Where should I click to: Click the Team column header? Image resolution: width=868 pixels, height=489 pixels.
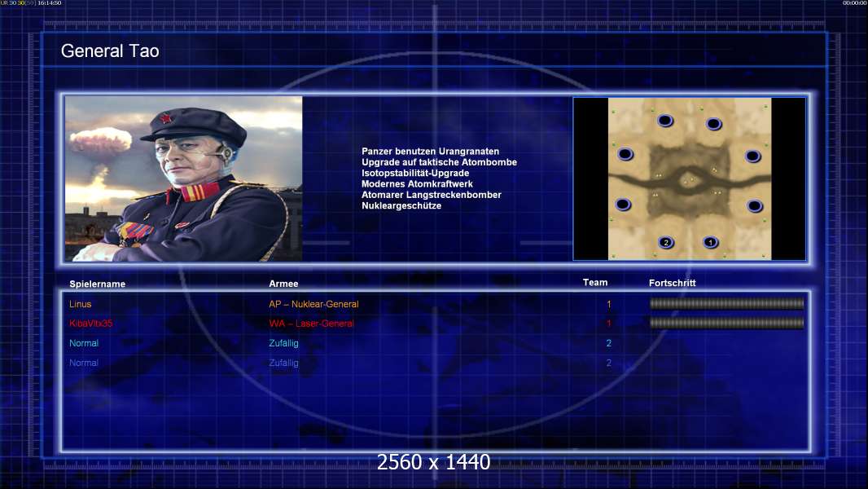click(595, 283)
